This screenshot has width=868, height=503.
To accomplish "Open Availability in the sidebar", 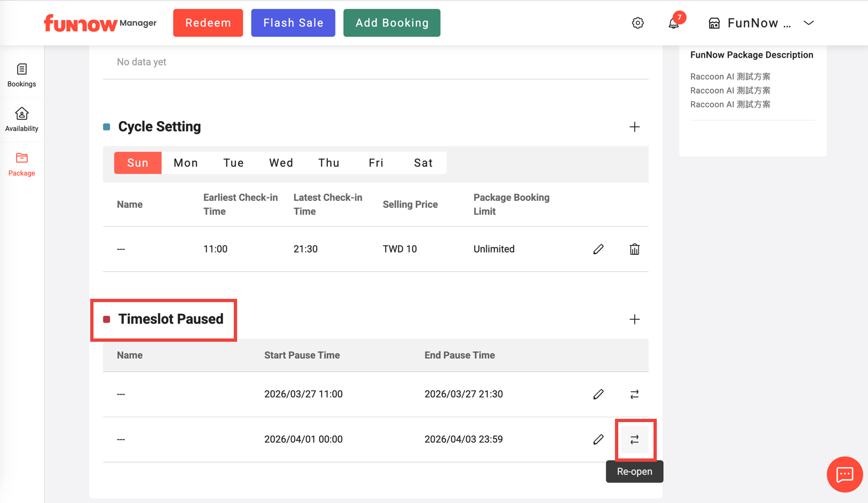I will [x=22, y=120].
